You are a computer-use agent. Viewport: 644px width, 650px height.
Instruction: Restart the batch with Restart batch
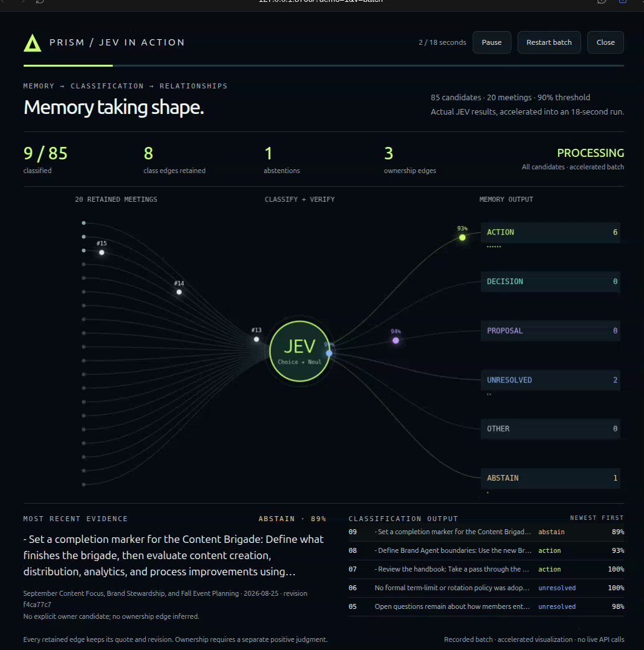click(549, 42)
